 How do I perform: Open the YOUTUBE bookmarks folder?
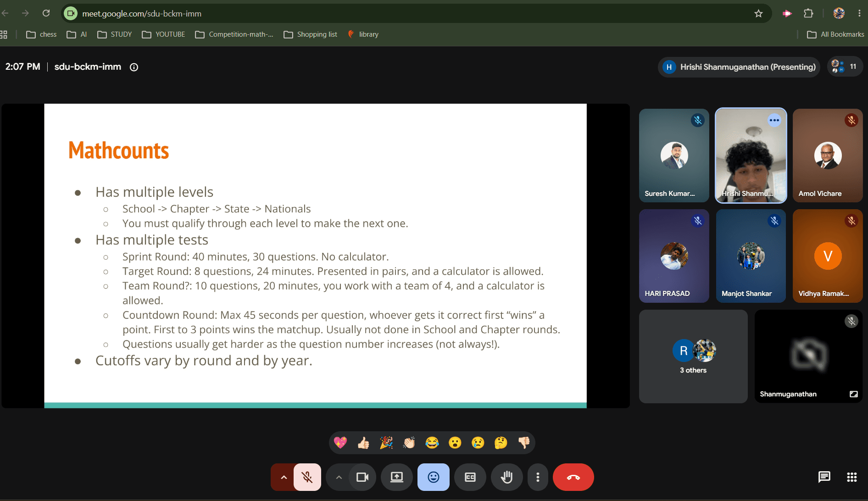(164, 34)
